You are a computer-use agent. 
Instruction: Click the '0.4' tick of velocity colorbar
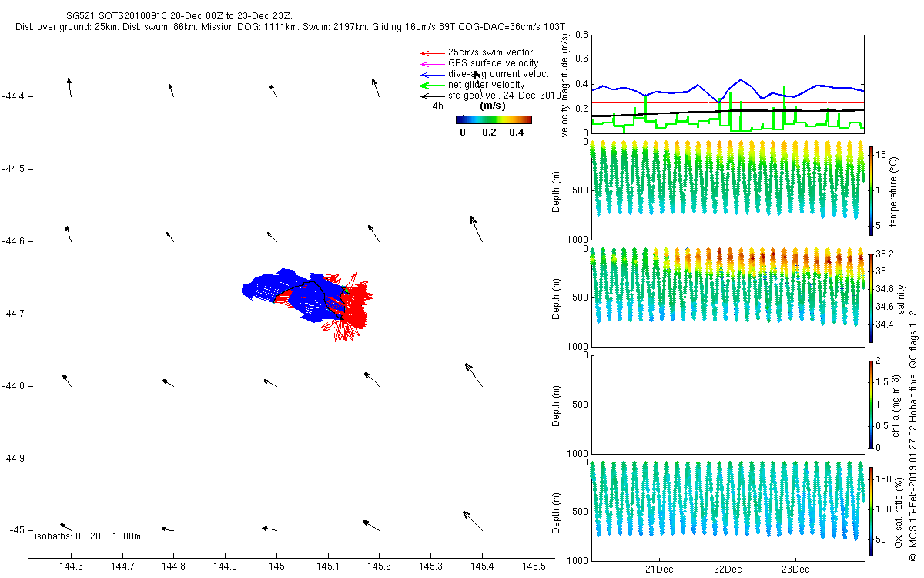pyautogui.click(x=517, y=133)
